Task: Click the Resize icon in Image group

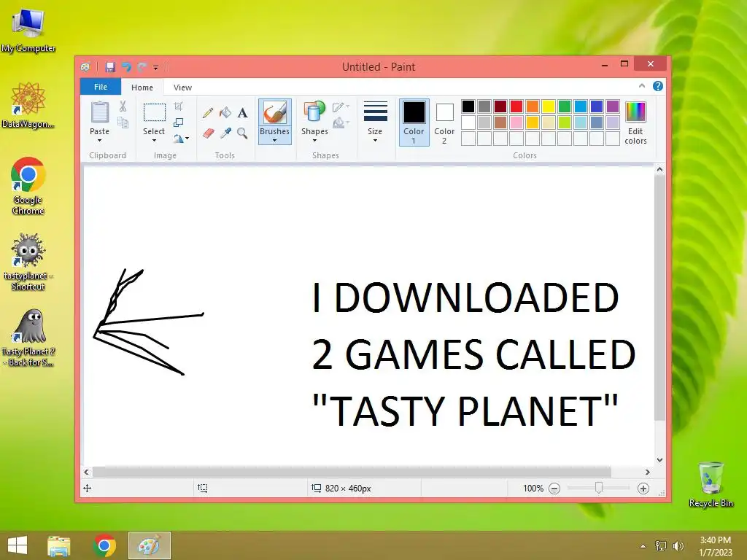Action: click(x=178, y=122)
